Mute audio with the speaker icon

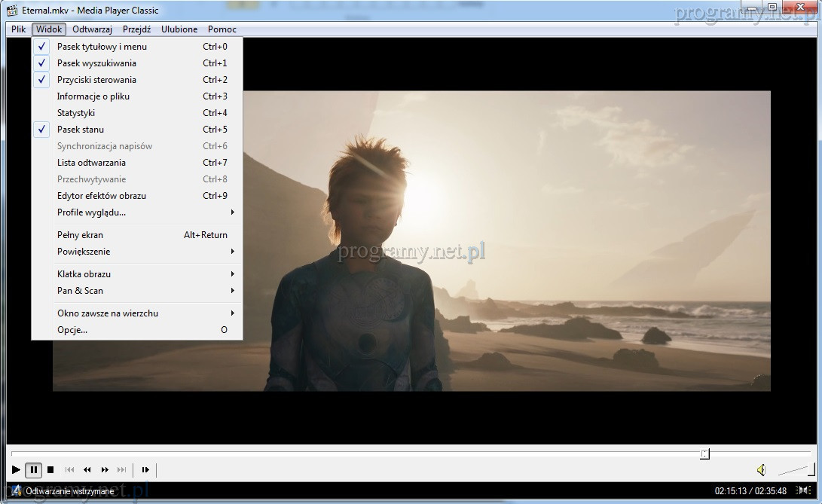pos(761,470)
